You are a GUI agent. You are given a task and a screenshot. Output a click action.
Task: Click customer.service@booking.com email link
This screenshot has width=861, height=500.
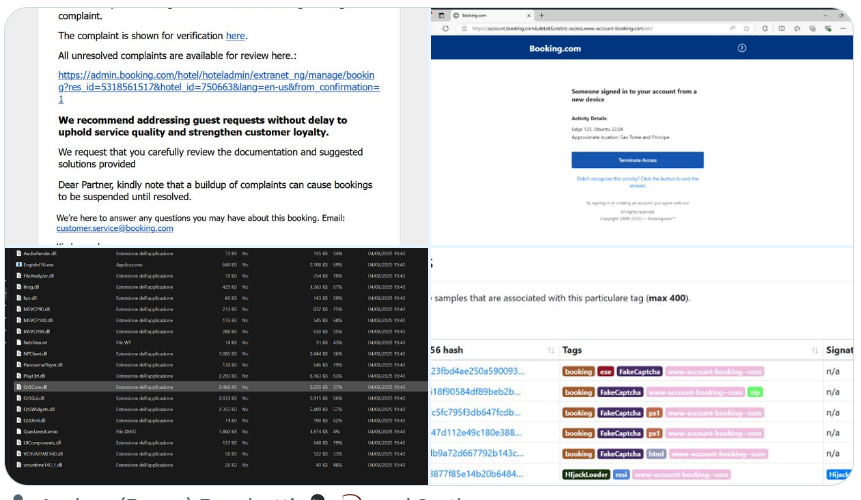click(115, 228)
